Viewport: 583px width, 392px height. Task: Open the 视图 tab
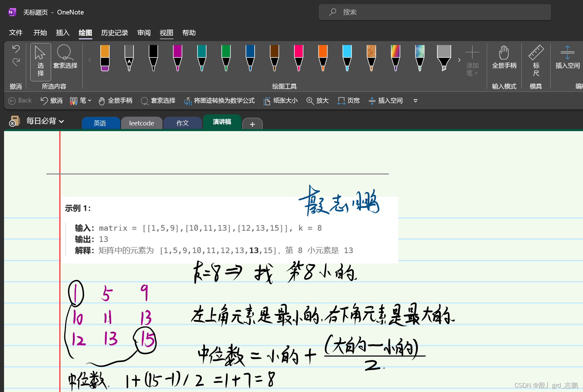[x=167, y=33]
